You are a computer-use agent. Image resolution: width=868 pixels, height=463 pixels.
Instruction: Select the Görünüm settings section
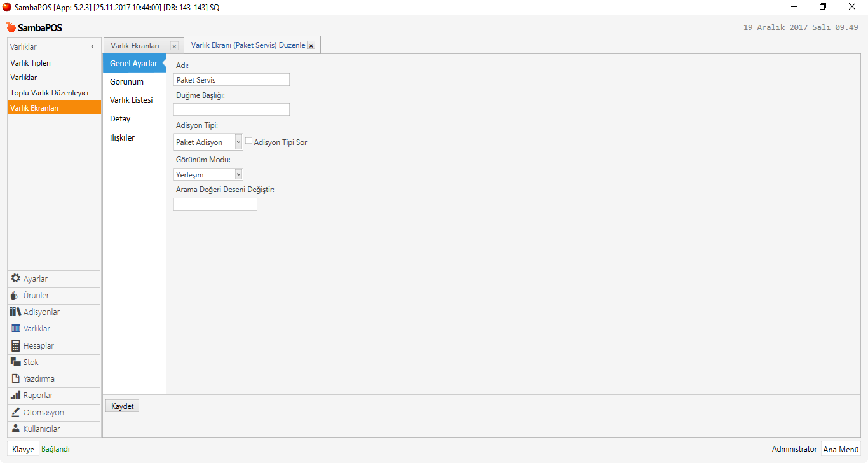(x=126, y=82)
